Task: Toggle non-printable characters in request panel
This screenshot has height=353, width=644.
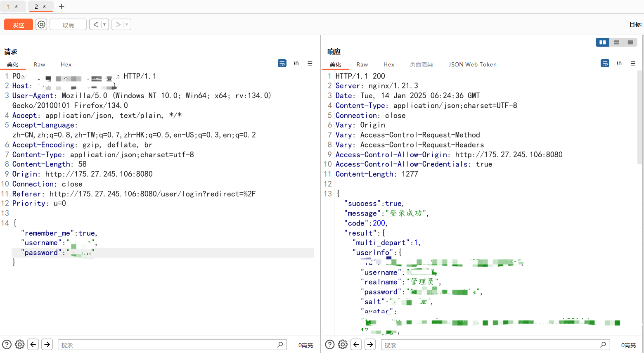Action: [296, 63]
